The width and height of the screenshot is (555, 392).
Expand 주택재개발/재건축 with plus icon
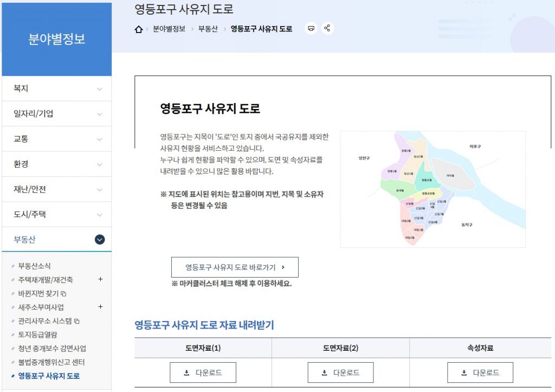(x=100, y=280)
